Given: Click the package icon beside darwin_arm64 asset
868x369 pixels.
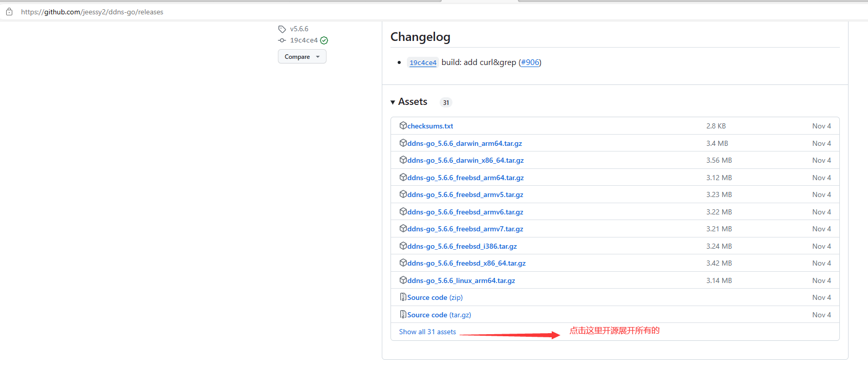Looking at the screenshot, I should click(403, 143).
